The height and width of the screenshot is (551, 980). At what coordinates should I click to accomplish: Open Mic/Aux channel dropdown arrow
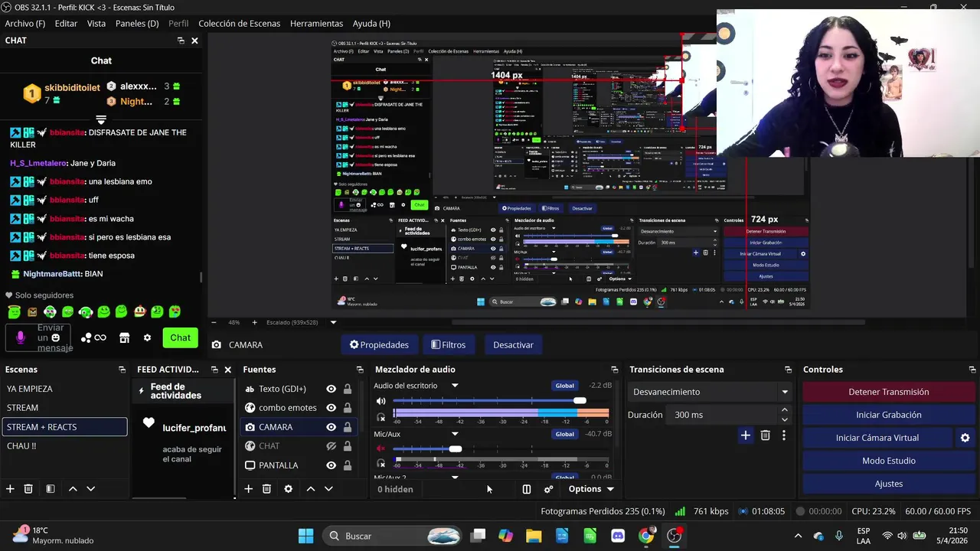pyautogui.click(x=455, y=434)
